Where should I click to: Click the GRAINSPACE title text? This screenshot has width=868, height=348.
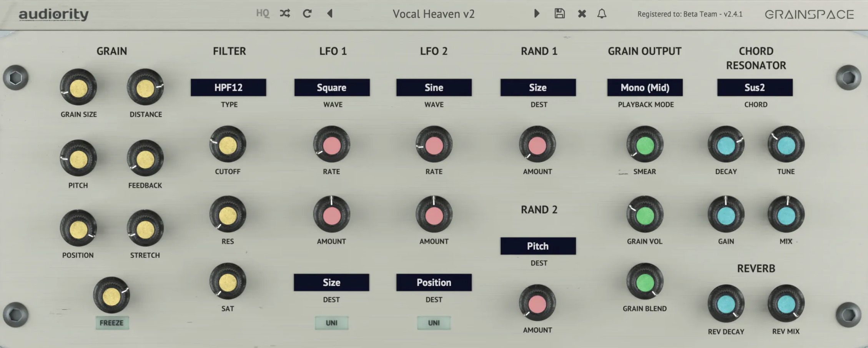point(807,14)
